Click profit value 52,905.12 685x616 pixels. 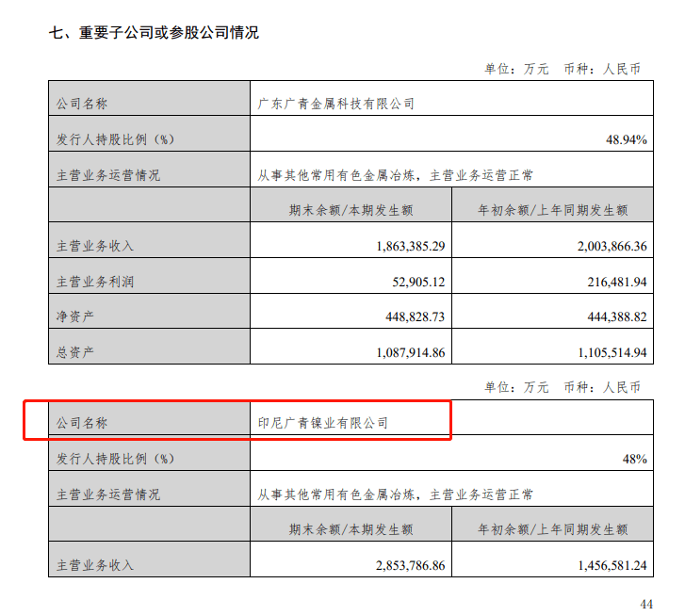pyautogui.click(x=418, y=282)
